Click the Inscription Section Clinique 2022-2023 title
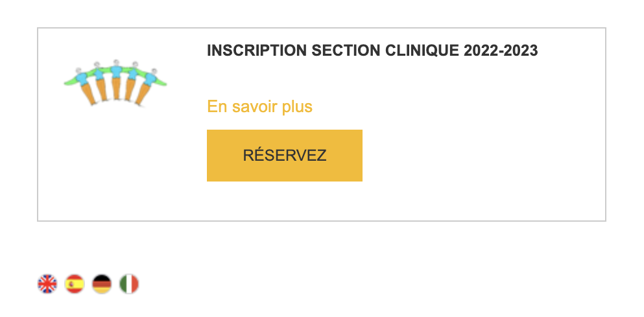This screenshot has width=644, height=317. point(372,51)
